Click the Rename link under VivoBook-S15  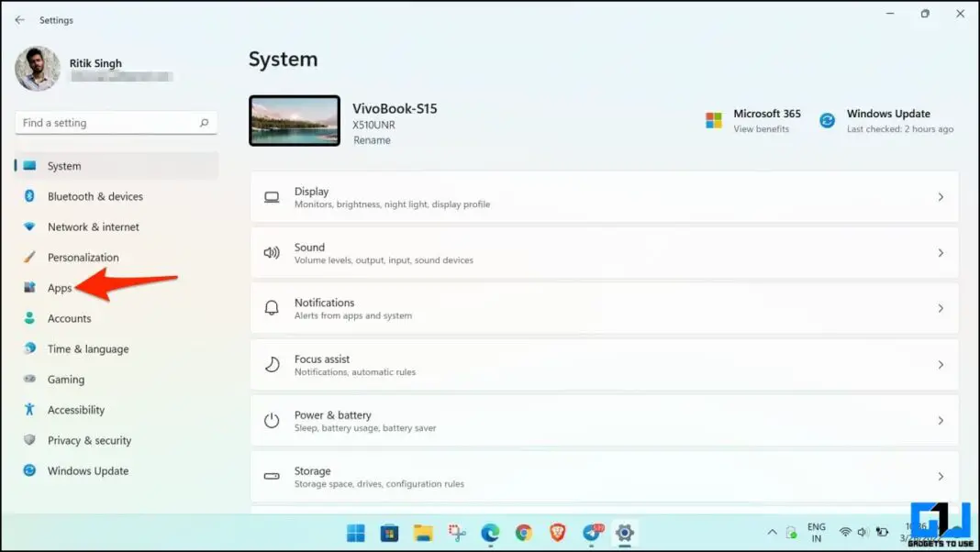(x=373, y=139)
